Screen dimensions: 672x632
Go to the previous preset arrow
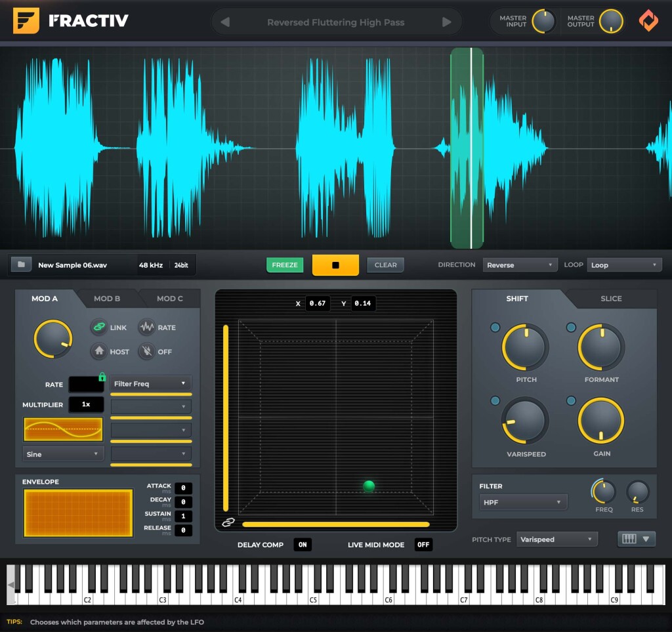[225, 22]
